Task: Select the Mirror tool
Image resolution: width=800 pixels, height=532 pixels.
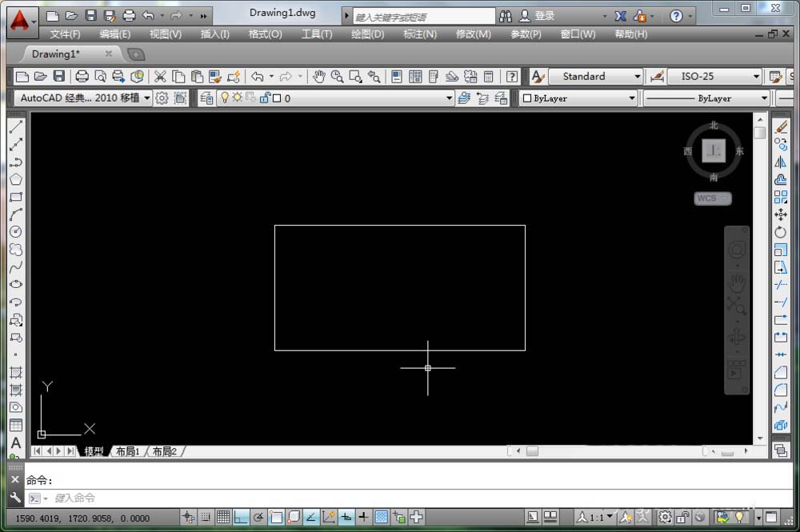Action: click(x=781, y=162)
